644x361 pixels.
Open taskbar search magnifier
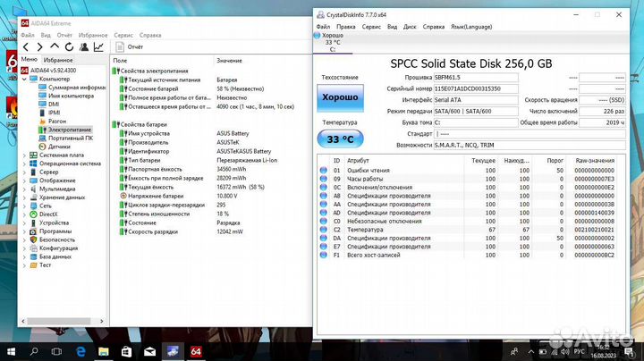click(x=34, y=351)
